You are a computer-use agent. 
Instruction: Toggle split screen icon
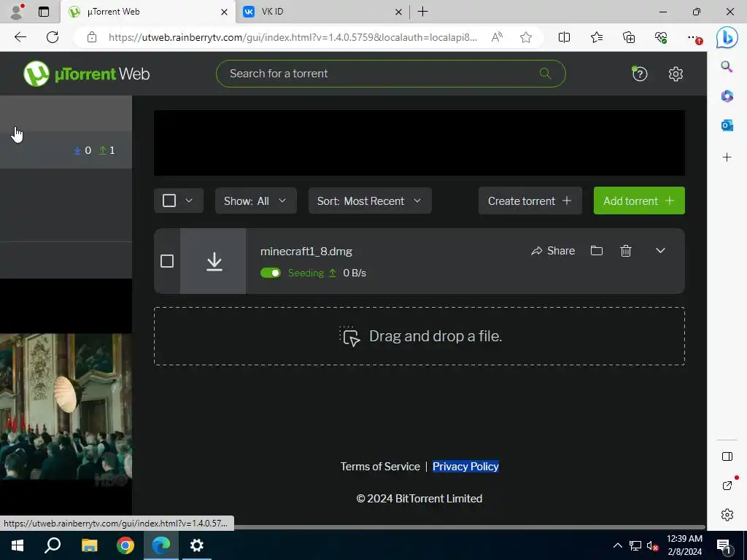(564, 37)
